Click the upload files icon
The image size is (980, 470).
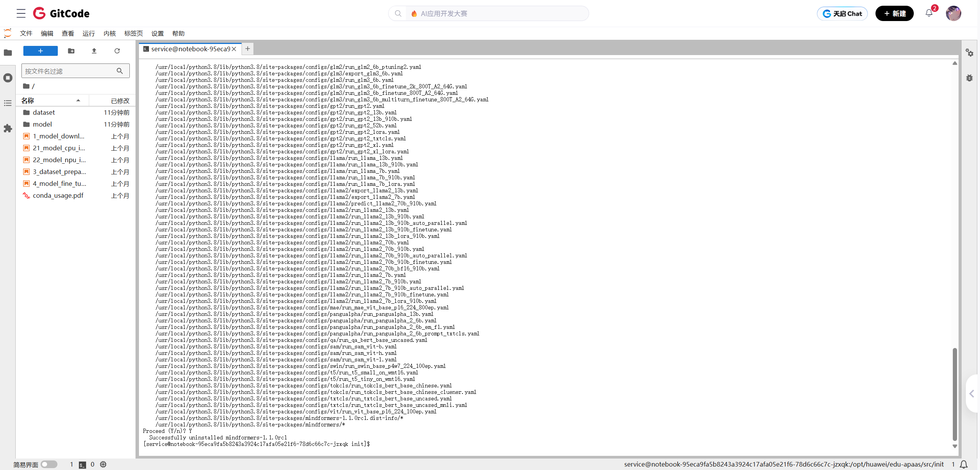pyautogui.click(x=94, y=51)
